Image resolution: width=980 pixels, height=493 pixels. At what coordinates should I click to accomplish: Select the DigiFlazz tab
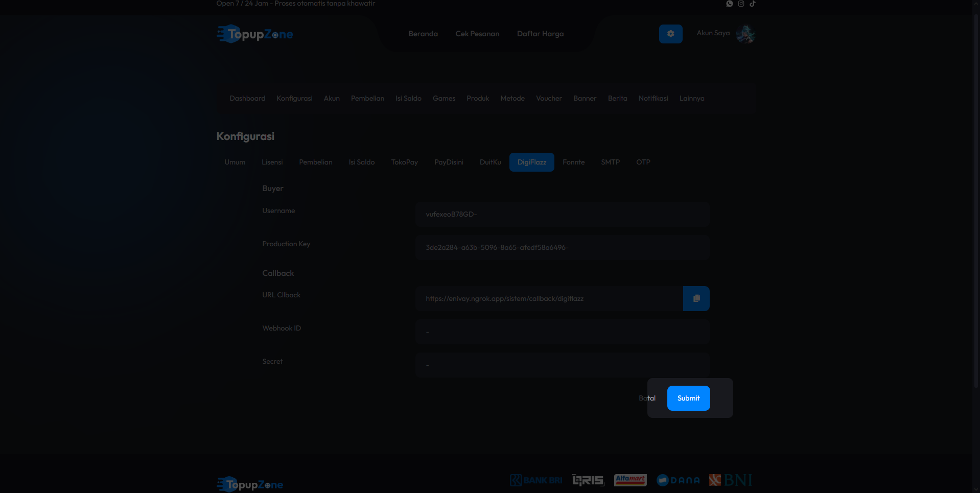pos(531,162)
